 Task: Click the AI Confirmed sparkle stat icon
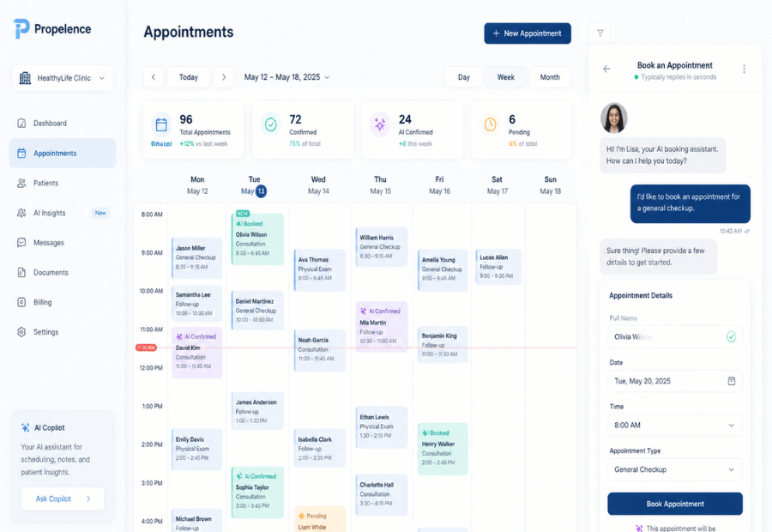[x=380, y=124]
